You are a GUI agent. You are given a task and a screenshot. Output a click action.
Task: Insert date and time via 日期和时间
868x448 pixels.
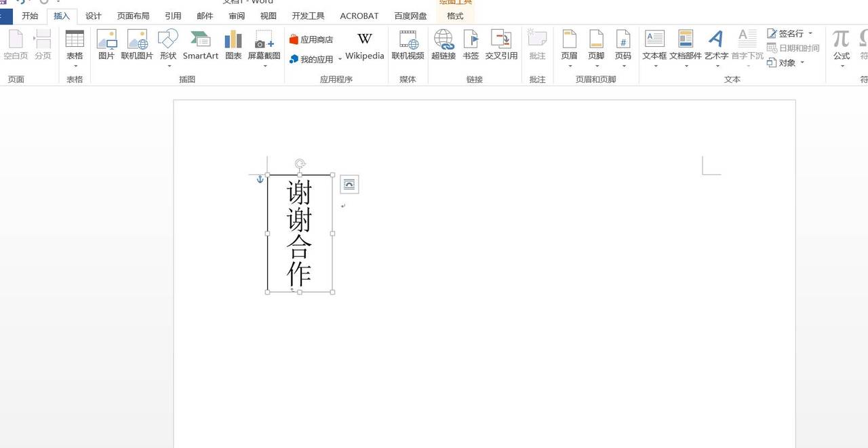click(791, 49)
